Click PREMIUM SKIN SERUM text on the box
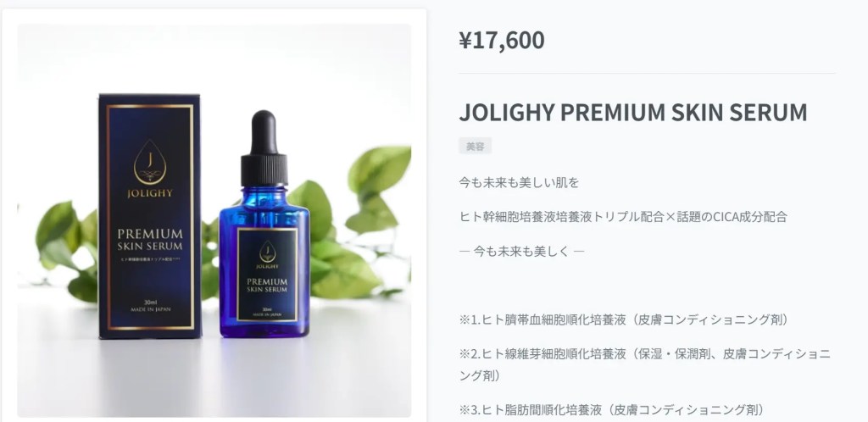868x422 pixels. click(150, 239)
